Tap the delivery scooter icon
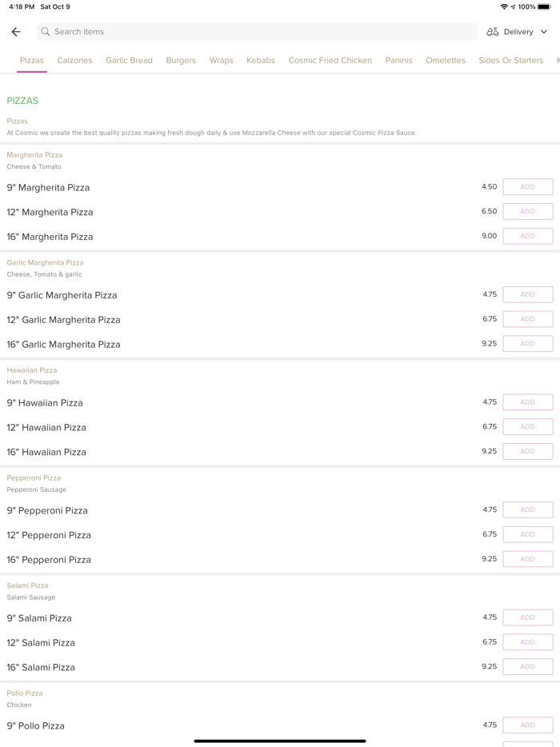560x747 pixels. click(493, 32)
